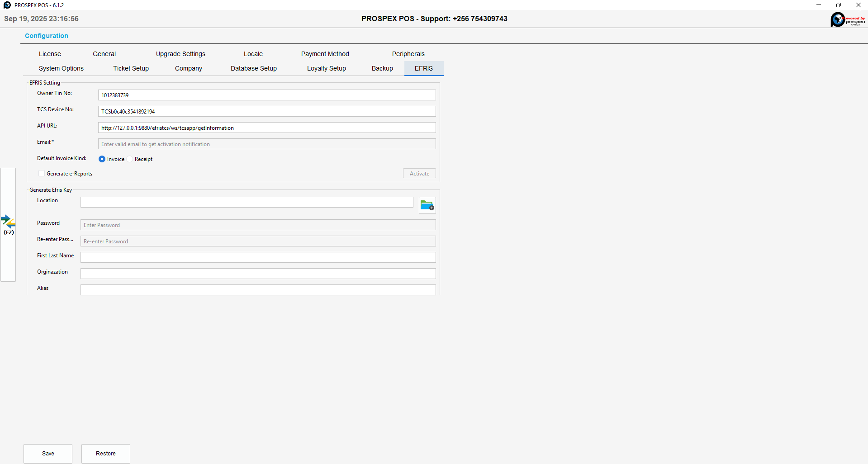Click the Default Invoice Kind label
This screenshot has width=868, height=464.
pos(62,158)
